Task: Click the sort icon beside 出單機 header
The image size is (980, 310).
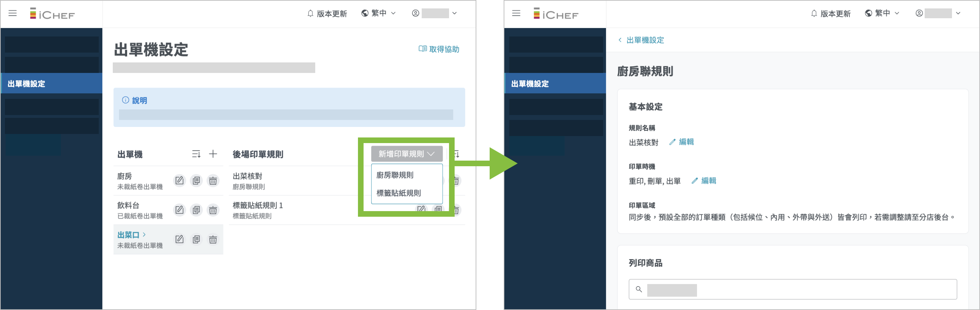Action: pyautogui.click(x=196, y=154)
